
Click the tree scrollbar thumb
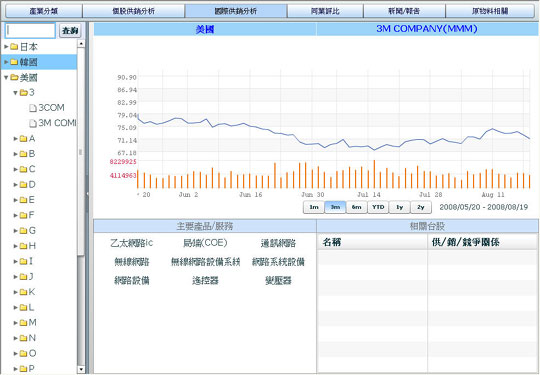pos(81,152)
